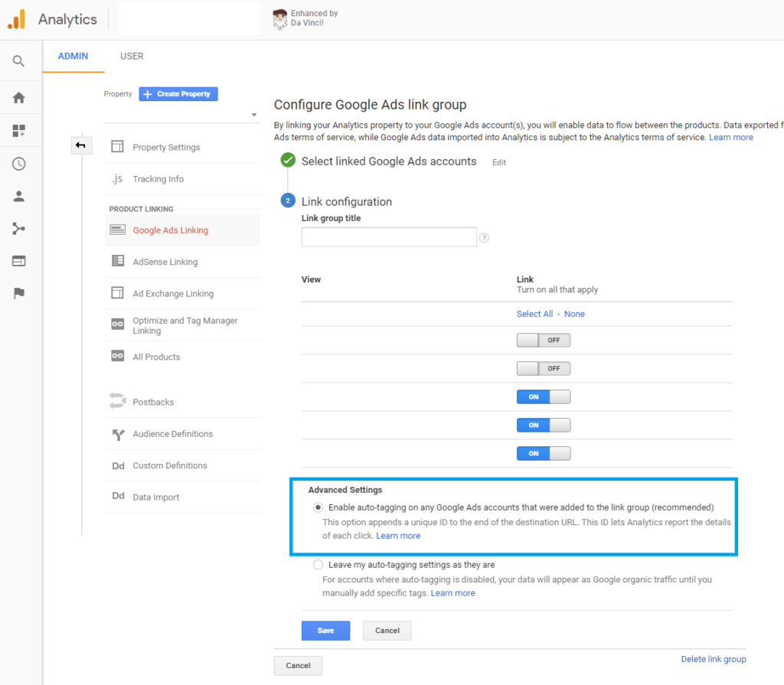Viewport: 784px width, 685px height.
Task: Click the AdSense Linking icon
Action: point(117,261)
